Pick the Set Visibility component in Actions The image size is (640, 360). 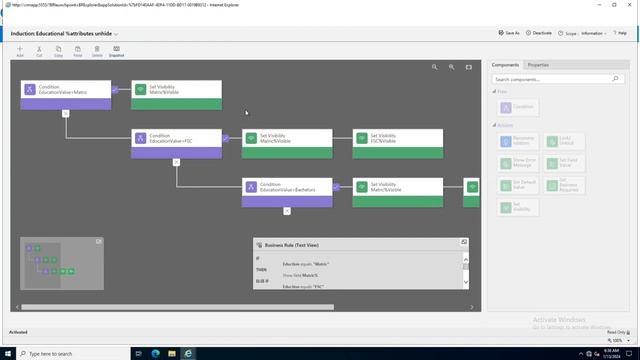click(x=518, y=207)
